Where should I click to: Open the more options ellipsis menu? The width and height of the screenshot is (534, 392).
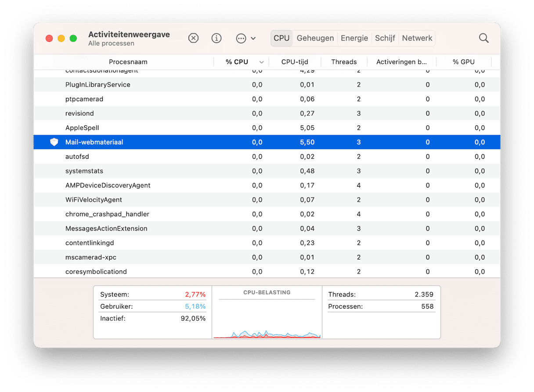(x=245, y=38)
